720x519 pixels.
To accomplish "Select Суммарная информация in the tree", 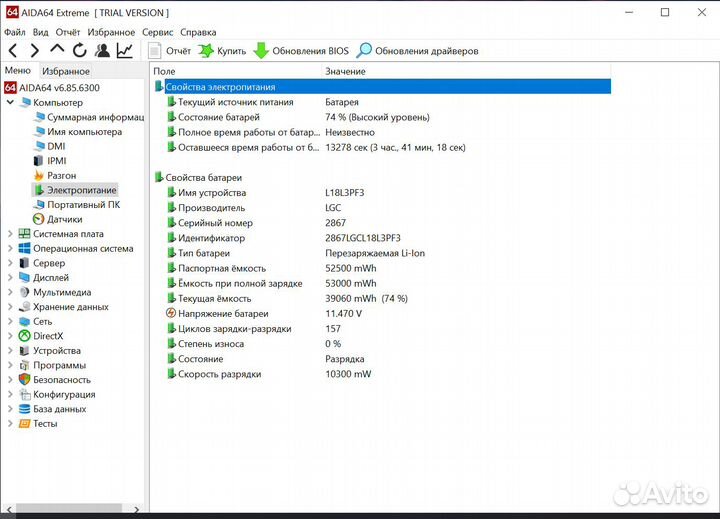I will tap(96, 117).
